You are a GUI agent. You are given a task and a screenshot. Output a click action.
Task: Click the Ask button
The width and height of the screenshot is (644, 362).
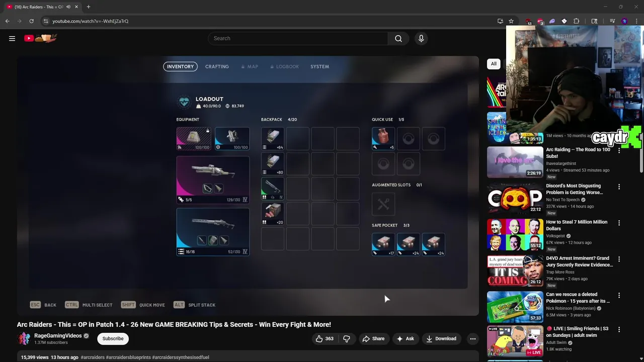point(406,339)
